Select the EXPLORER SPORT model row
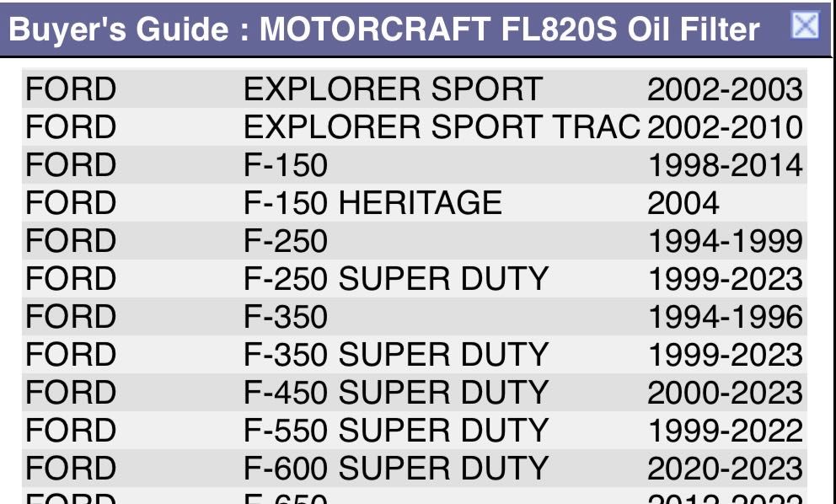The height and width of the screenshot is (504, 836). click(393, 89)
